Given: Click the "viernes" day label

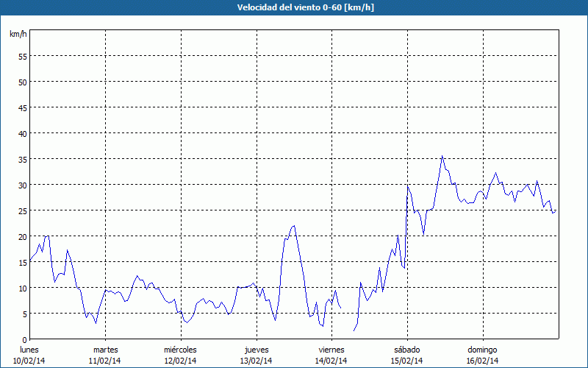Looking at the screenshot, I should (x=331, y=350).
